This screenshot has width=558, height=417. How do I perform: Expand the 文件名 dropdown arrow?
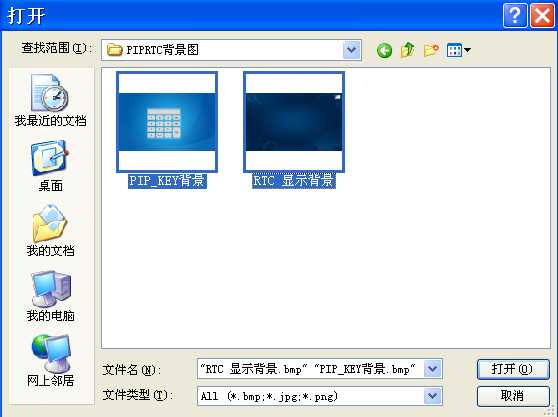point(433,369)
